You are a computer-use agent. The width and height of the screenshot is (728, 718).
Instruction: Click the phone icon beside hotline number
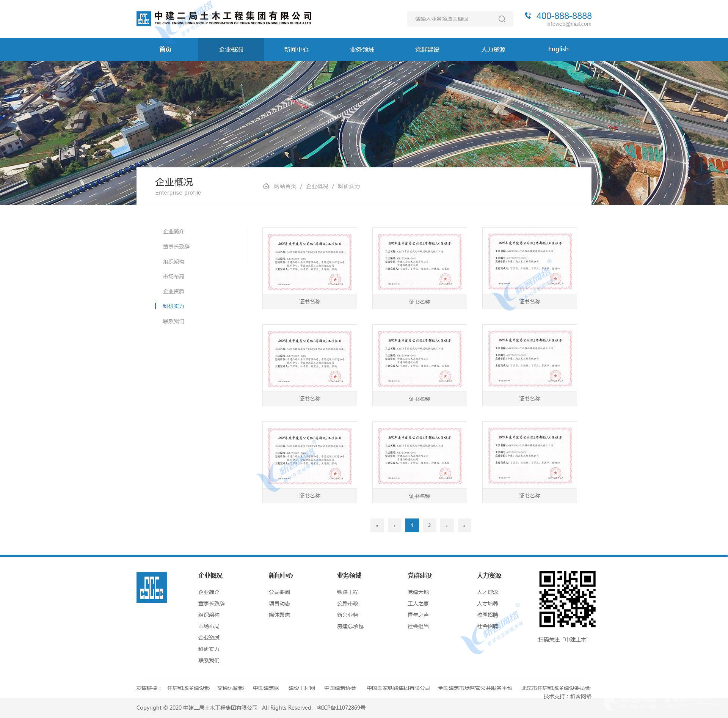coord(527,16)
